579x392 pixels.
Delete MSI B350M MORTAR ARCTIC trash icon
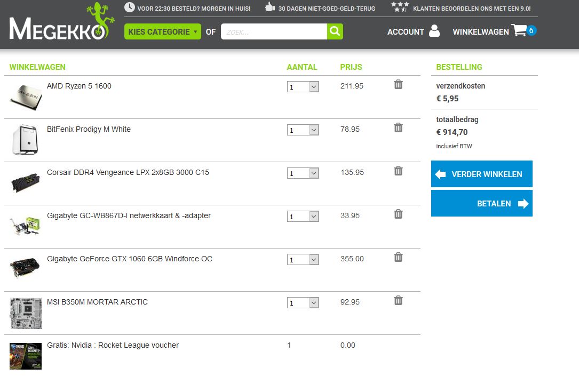click(398, 300)
